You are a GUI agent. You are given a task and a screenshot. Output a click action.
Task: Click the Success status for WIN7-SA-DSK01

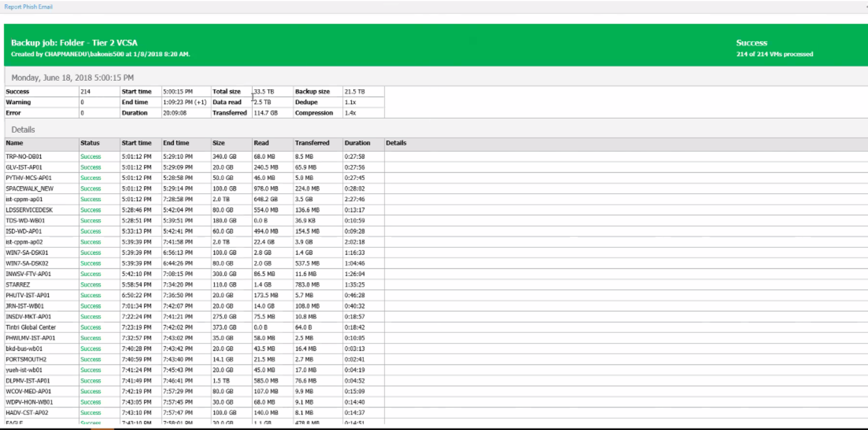90,253
